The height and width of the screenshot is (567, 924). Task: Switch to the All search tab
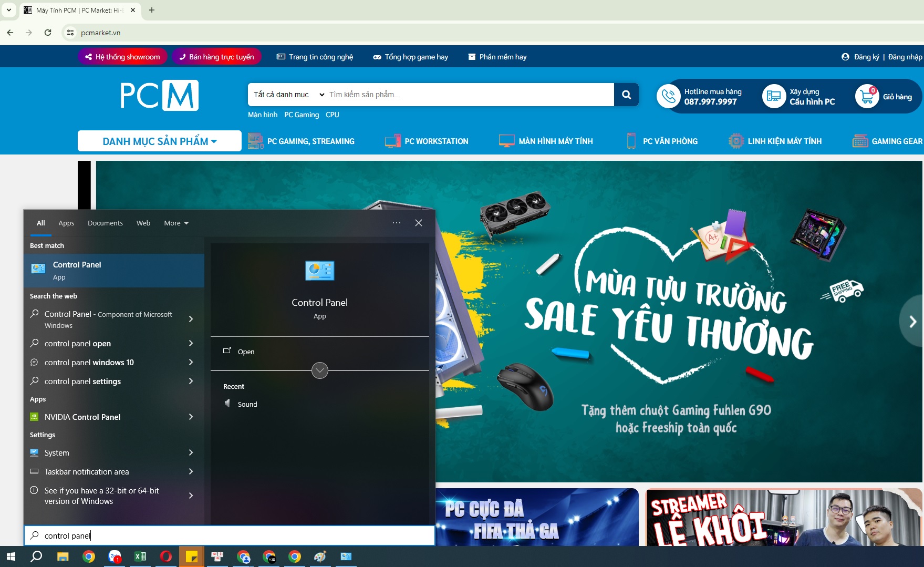41,223
